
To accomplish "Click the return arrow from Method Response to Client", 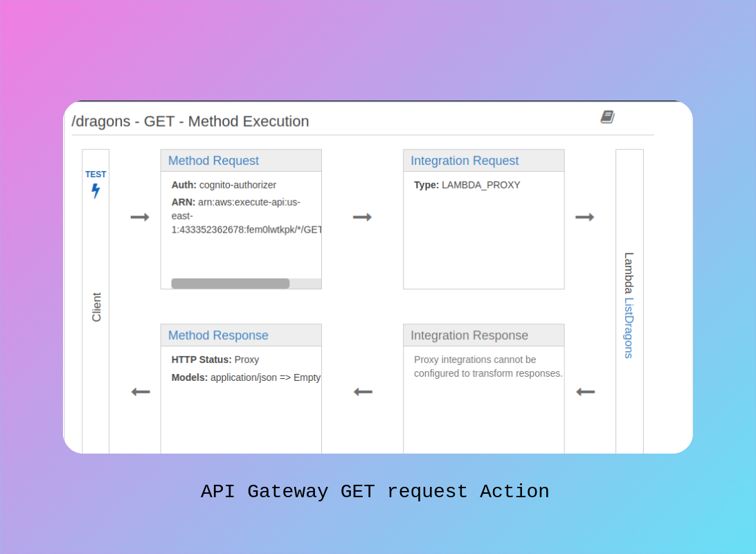I will 139,391.
